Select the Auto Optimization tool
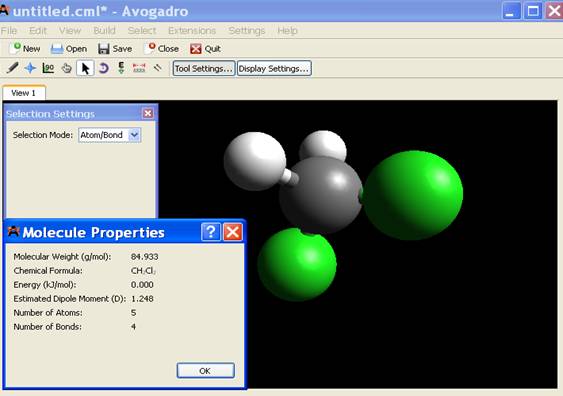The height and width of the screenshot is (396, 563). pos(121,68)
